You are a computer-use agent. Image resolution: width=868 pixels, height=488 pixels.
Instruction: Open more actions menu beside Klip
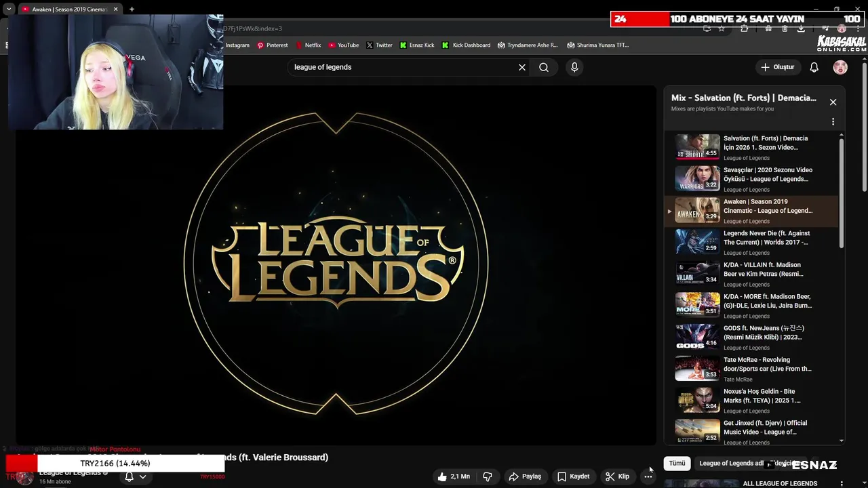pos(648,476)
